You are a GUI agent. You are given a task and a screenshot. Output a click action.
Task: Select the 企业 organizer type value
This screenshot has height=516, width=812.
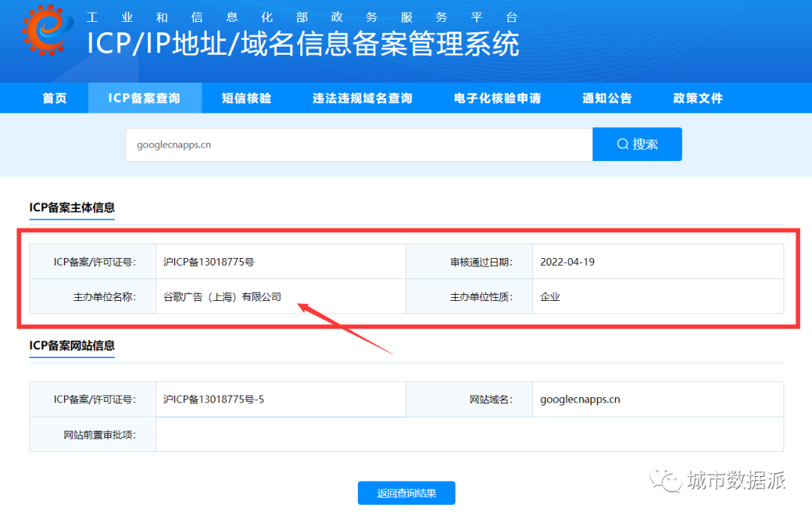point(550,296)
